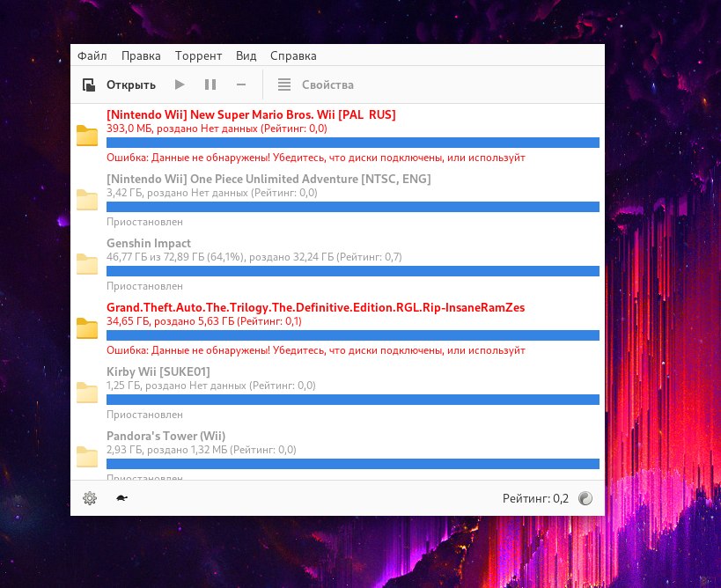Click the Рейтинг: 0,2 status text
This screenshot has width=721, height=588.
tap(535, 498)
